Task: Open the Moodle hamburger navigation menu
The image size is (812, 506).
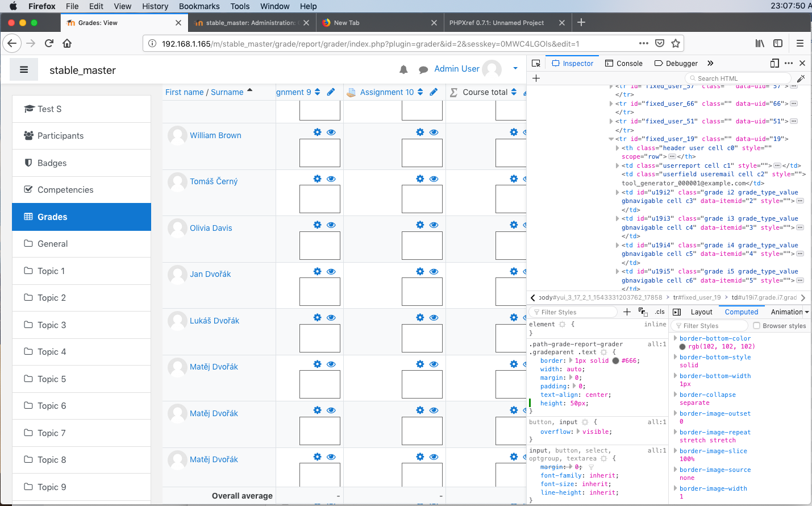Action: point(24,70)
